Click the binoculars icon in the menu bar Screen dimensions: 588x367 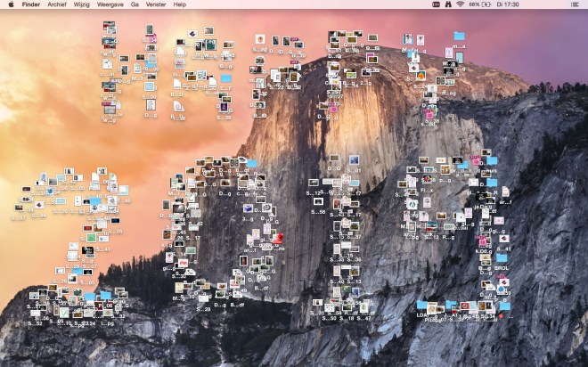click(x=445, y=4)
